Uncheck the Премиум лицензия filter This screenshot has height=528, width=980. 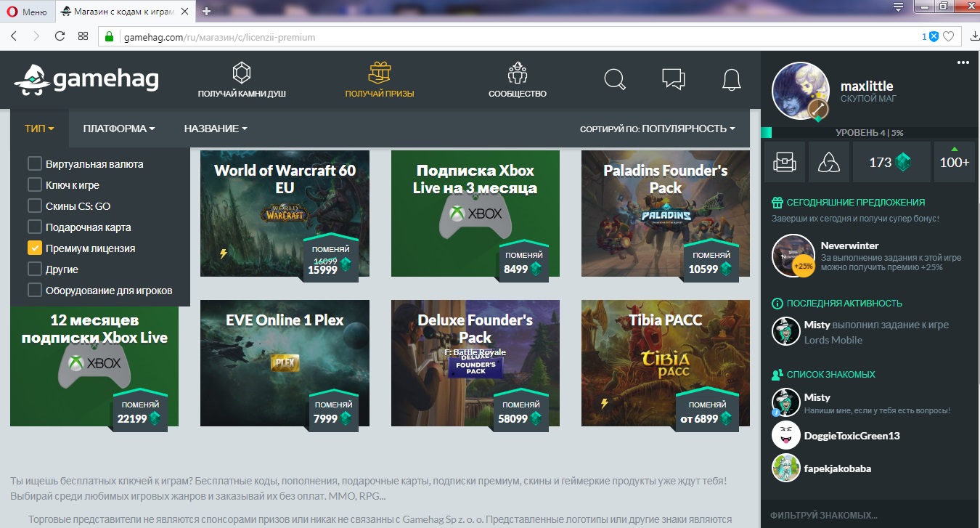click(34, 248)
